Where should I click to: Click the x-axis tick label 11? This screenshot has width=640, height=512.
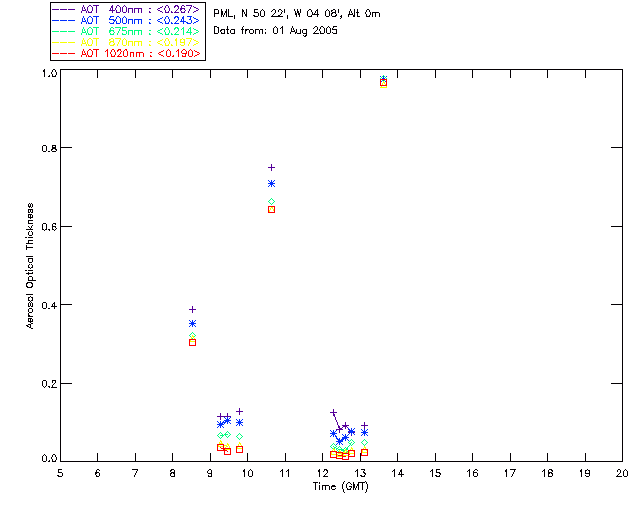(x=285, y=473)
